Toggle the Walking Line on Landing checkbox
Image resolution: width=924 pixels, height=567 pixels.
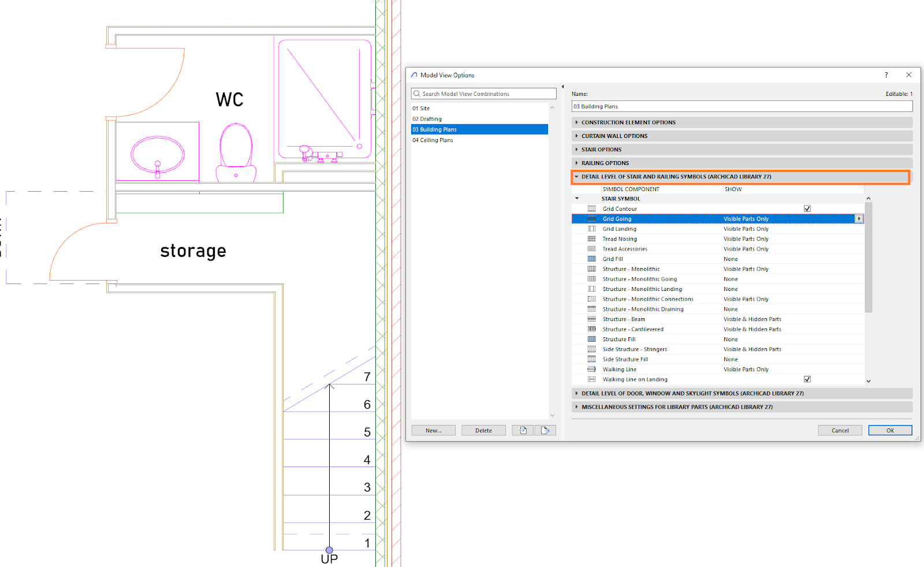point(807,379)
